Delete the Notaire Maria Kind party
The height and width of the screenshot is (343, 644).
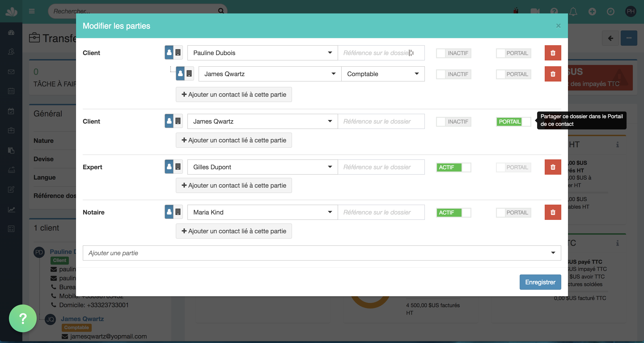click(553, 212)
